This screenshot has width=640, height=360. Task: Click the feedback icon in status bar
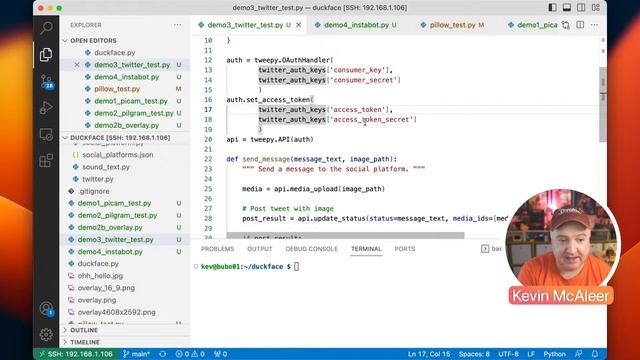click(x=579, y=354)
